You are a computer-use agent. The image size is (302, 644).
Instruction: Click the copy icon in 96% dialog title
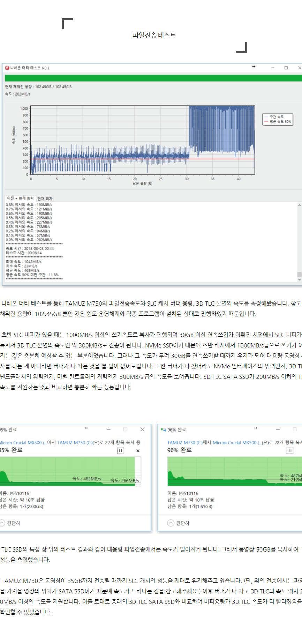[x=163, y=430]
